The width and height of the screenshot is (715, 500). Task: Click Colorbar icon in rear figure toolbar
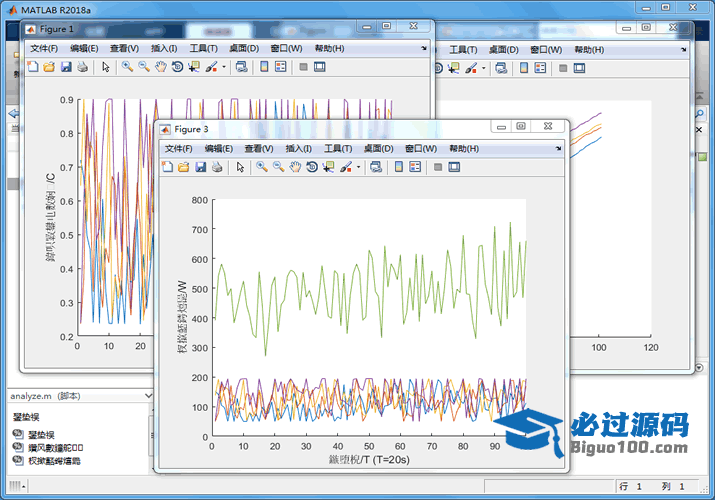pos(524,68)
